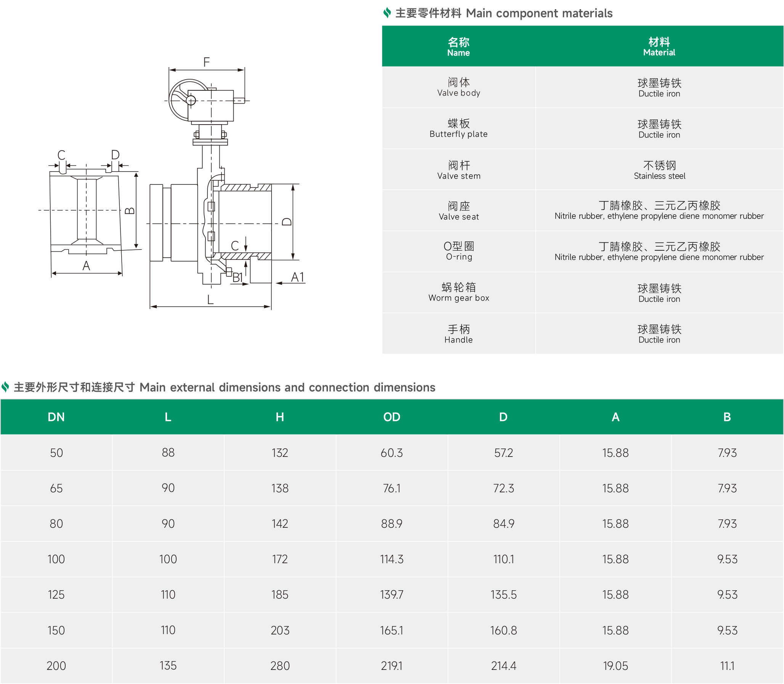Click the leaf icon beside Main external dimensions
784x684 pixels.
[x=5, y=387]
